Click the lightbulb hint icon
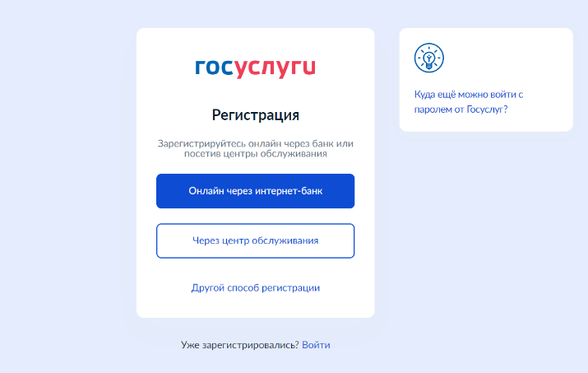Viewport: 588px width, 373px height. [x=429, y=58]
